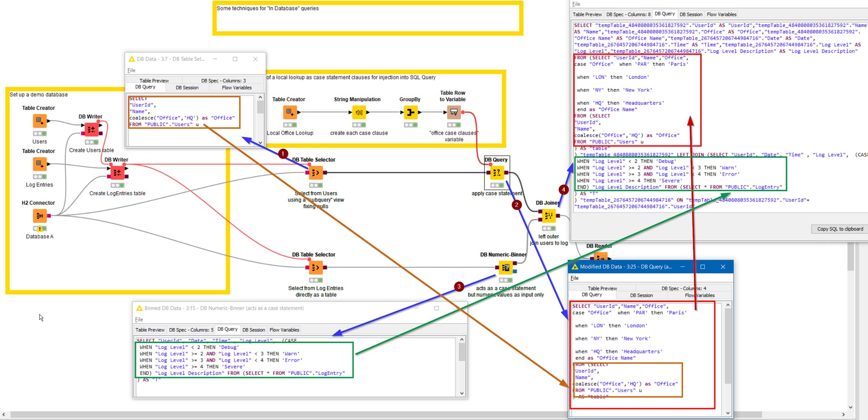Open the DB Spec - Columns: 8 tab
This screenshot has height=420, width=868.
coord(628,14)
